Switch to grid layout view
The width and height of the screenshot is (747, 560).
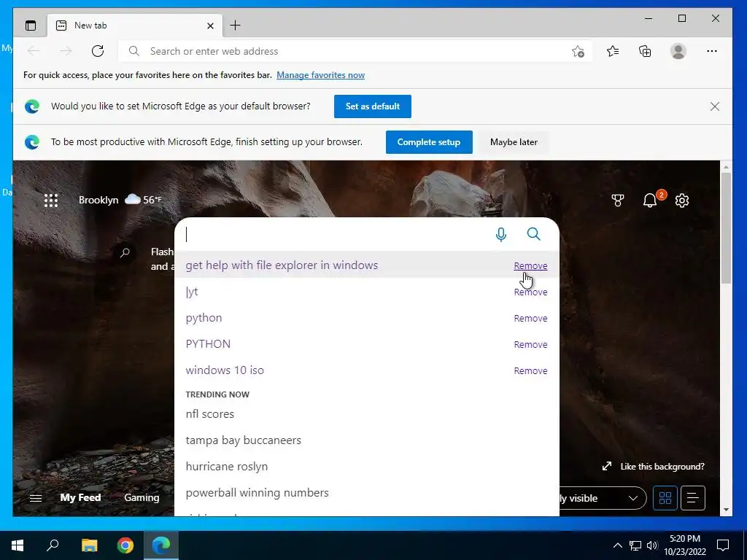pos(665,498)
